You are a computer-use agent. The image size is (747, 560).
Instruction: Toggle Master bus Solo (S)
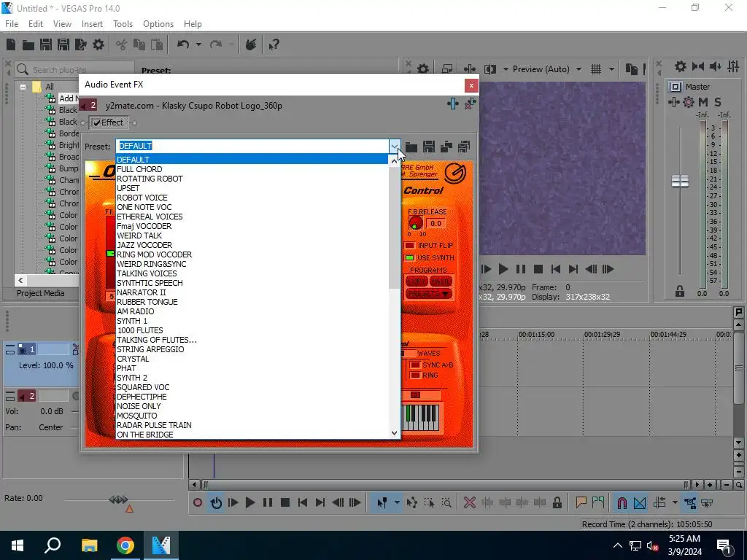coord(718,102)
